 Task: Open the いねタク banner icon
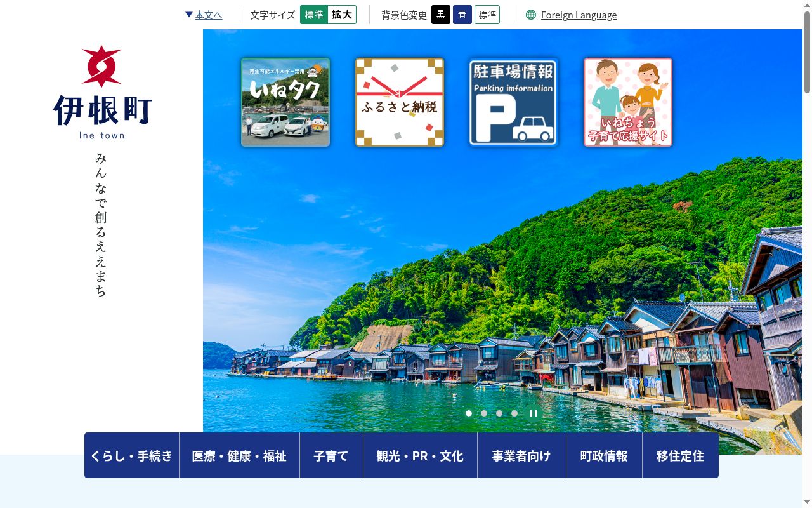285,102
